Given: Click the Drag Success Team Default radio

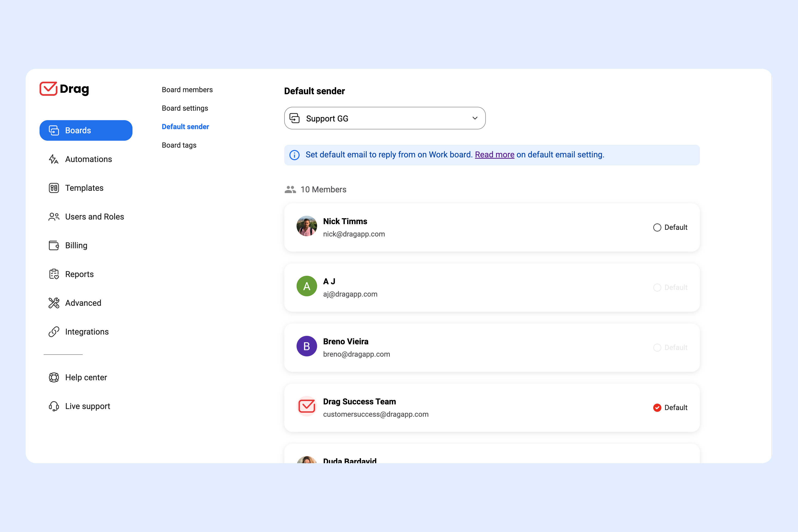Looking at the screenshot, I should pos(657,407).
